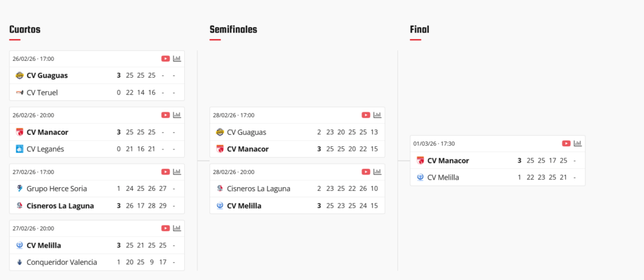Play video of CV Manacor vs CV Leganés
644x280 pixels.
pyautogui.click(x=165, y=115)
